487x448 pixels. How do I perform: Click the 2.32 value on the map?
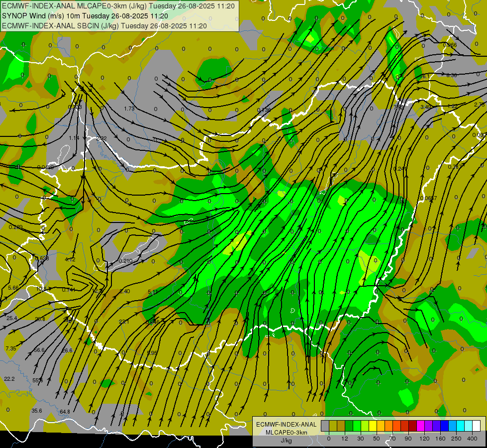101,138
